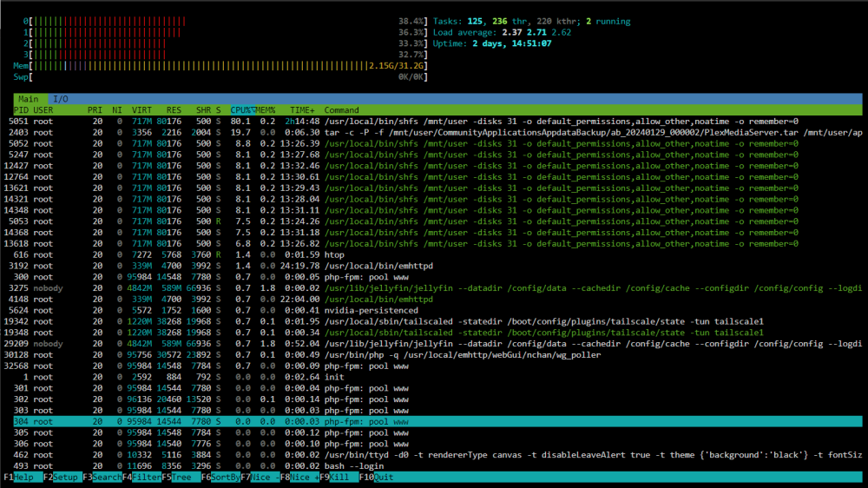Select running process row PID 5053
Viewport: 868px width, 488px height.
(x=434, y=221)
